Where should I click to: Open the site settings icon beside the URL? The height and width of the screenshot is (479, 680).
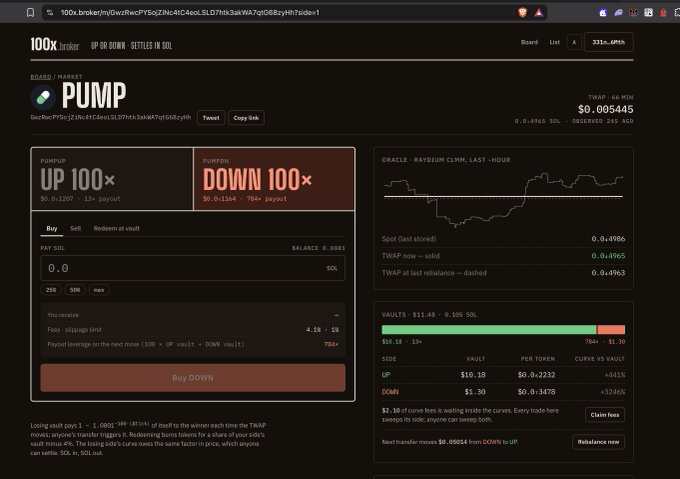pyautogui.click(x=50, y=13)
